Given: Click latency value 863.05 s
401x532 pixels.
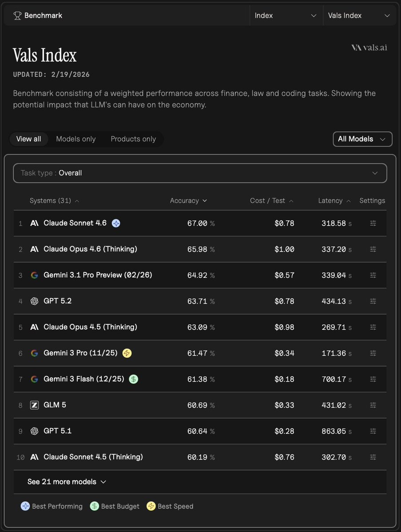Looking at the screenshot, I should [x=337, y=431].
